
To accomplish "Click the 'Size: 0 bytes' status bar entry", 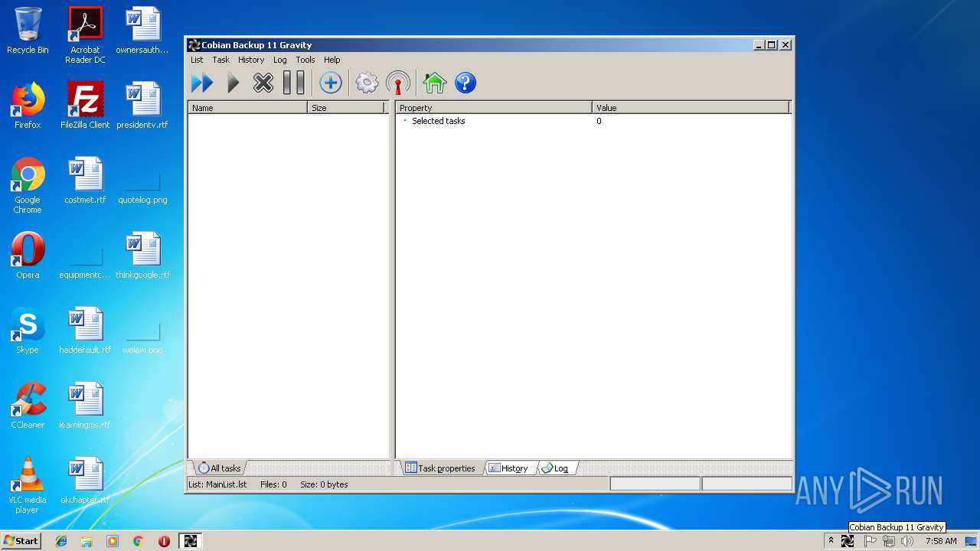I will pyautogui.click(x=324, y=484).
